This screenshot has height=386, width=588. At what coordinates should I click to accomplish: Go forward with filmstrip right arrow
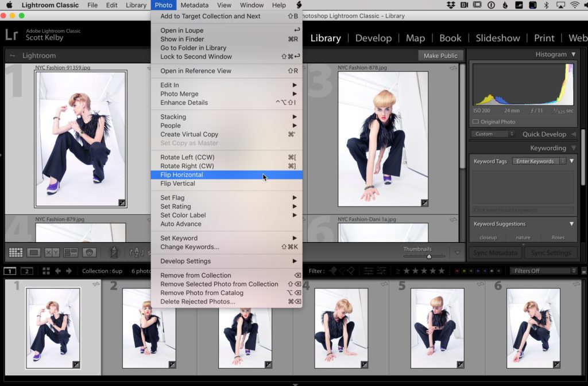(69, 271)
